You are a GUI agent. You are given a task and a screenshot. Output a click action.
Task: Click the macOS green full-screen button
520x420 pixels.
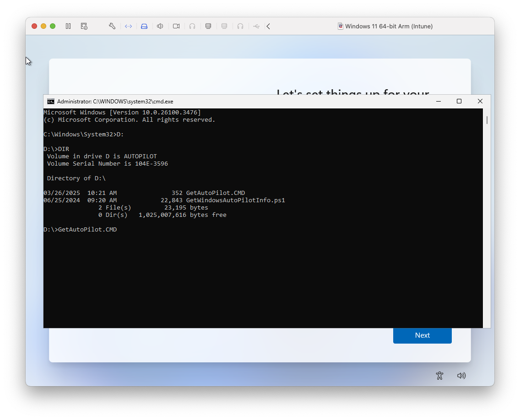pos(53,26)
